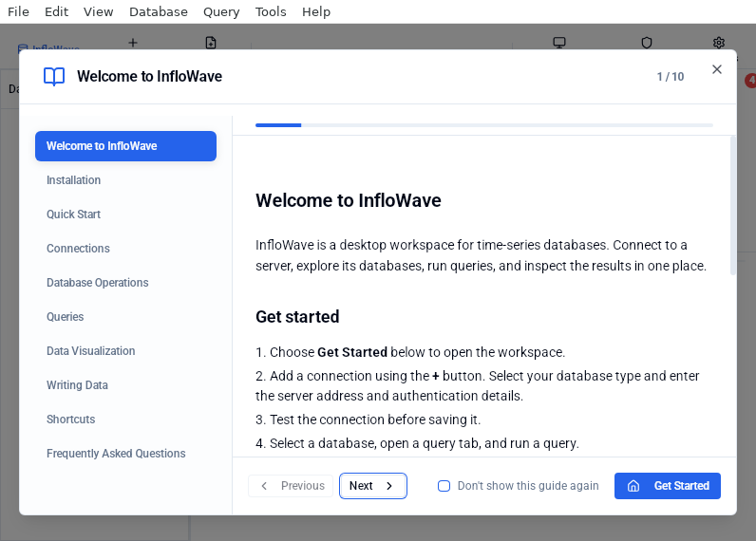Click the guide progress bar
This screenshot has width=756, height=541.
point(484,125)
